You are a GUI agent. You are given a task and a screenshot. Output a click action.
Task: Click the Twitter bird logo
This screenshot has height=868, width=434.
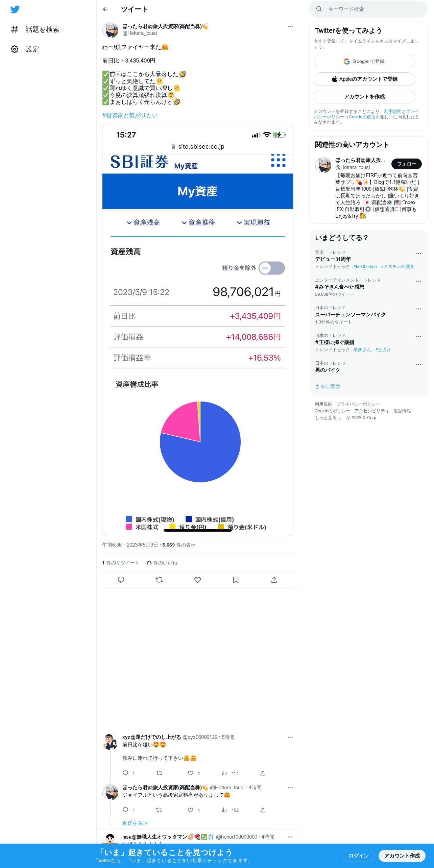[15, 9]
